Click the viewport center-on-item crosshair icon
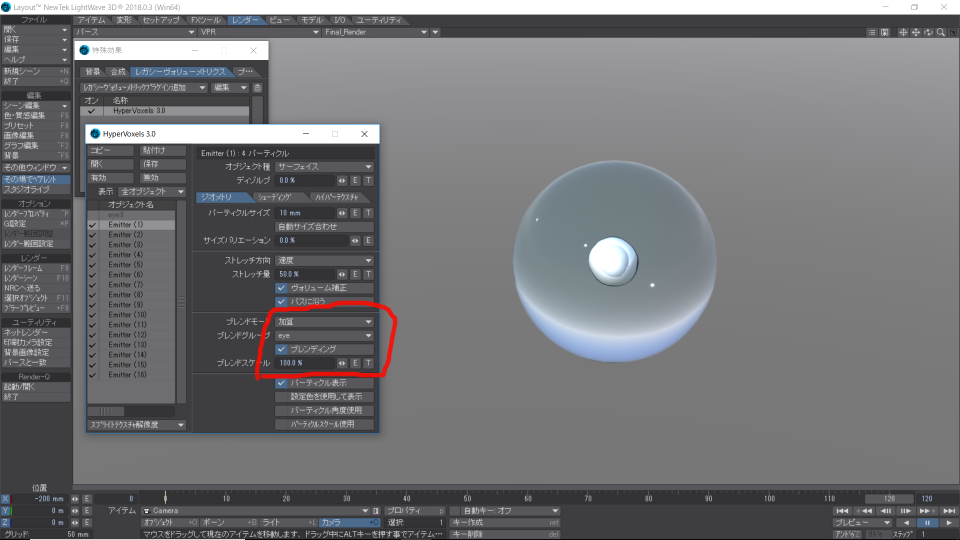The image size is (960, 540). [902, 32]
